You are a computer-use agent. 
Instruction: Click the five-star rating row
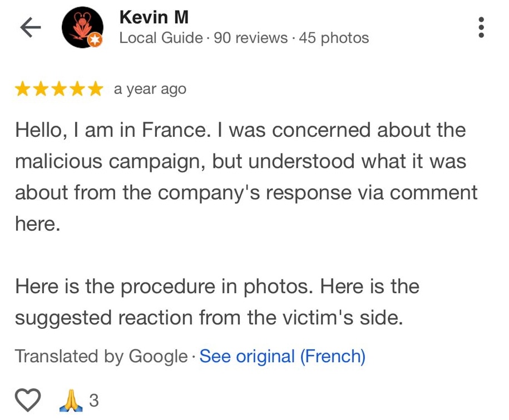[59, 89]
